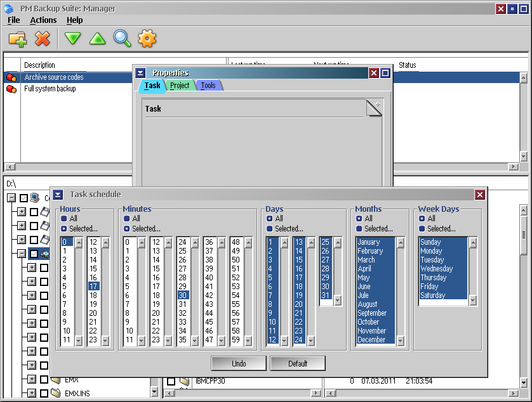Image resolution: width=532 pixels, height=402 pixels.
Task: Click the Properties window system menu icon
Action: (140, 73)
